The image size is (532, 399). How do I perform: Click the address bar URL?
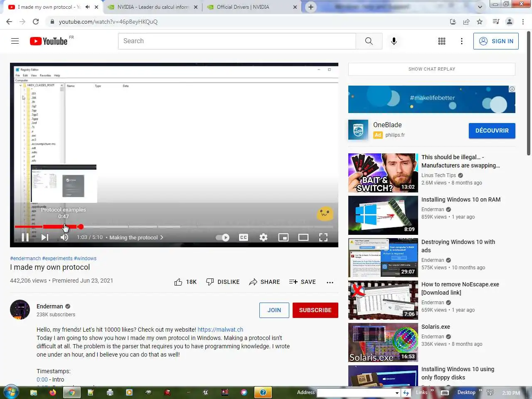click(108, 22)
